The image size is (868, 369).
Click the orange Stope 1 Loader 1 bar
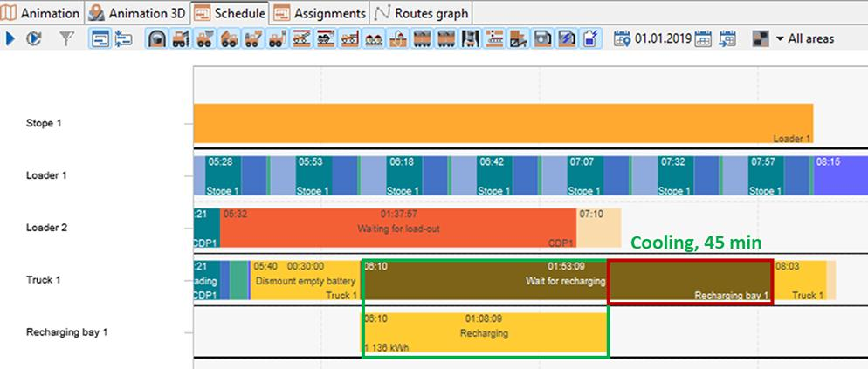(503, 123)
